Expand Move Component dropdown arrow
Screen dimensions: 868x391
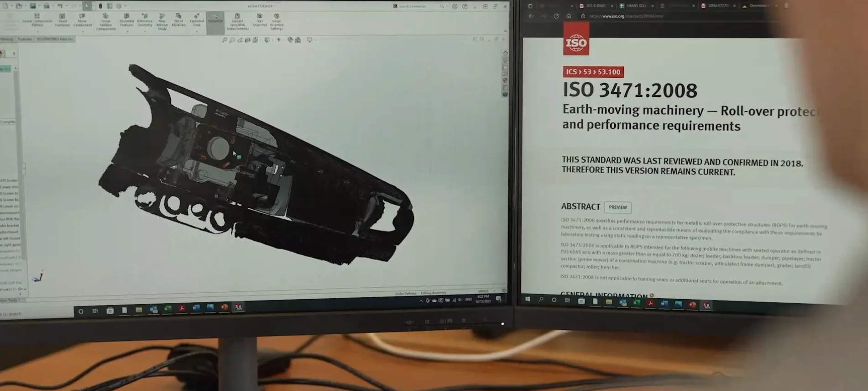83,32
